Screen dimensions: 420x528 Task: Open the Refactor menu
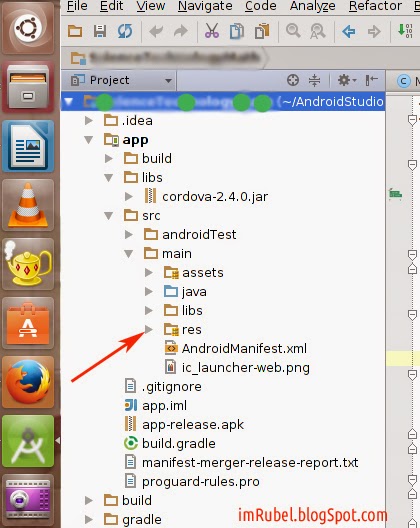(375, 6)
